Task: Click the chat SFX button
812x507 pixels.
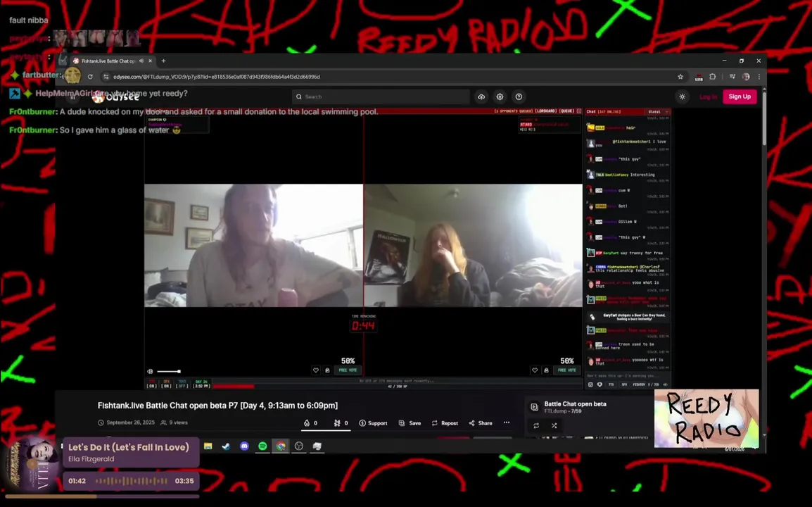Action: click(x=624, y=384)
